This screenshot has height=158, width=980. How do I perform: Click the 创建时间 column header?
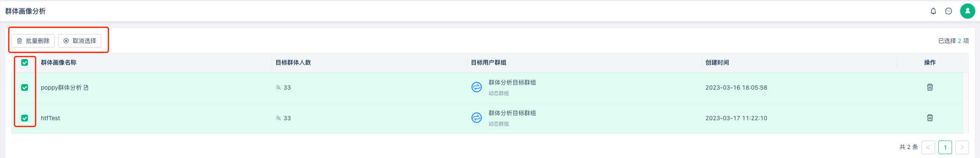(x=717, y=62)
